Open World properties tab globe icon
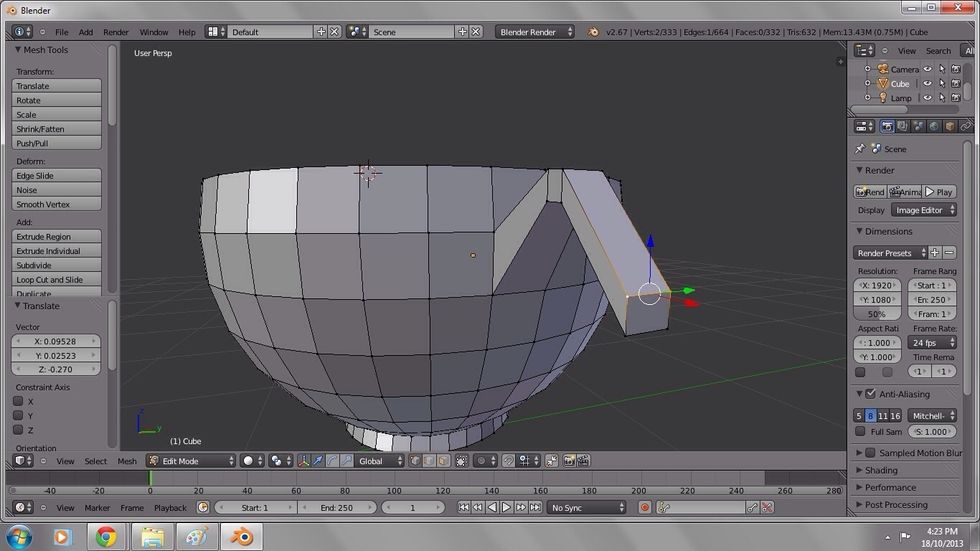 tap(934, 127)
